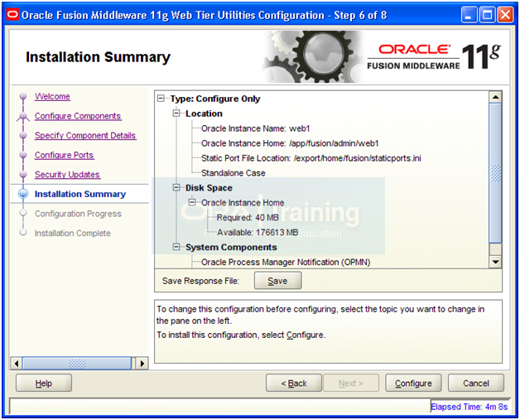Open Specify Component Details step
Image resolution: width=520 pixels, height=420 pixels.
[85, 136]
